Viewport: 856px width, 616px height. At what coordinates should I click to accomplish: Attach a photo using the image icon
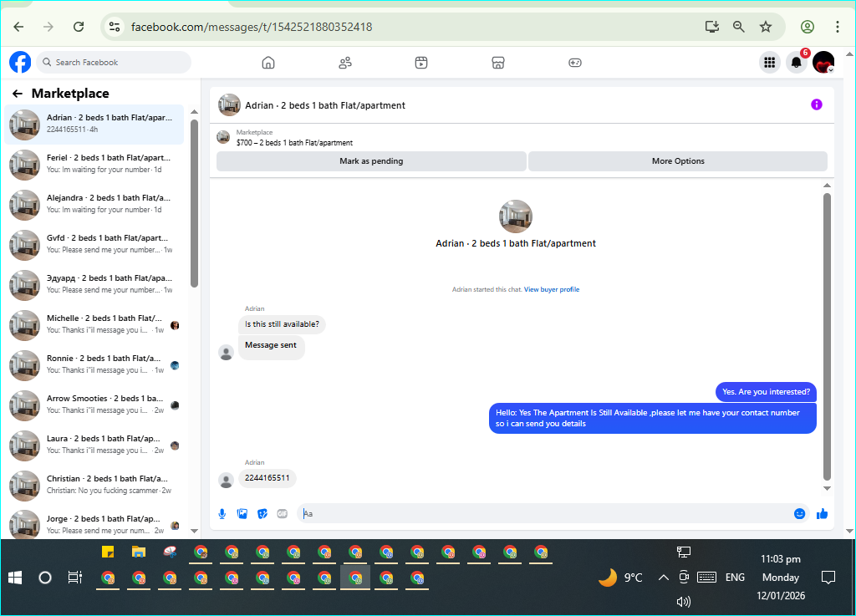(x=242, y=513)
